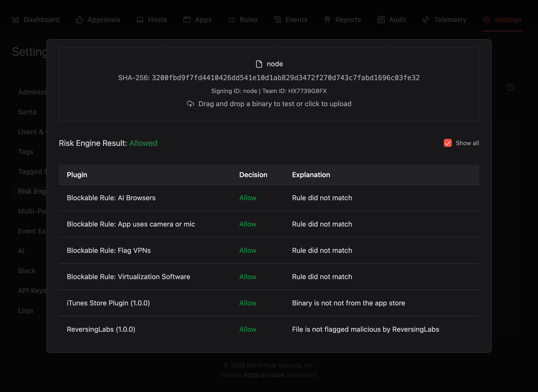538x392 pixels.
Task: Open API Keys in settings sidebar
Action: (32, 291)
